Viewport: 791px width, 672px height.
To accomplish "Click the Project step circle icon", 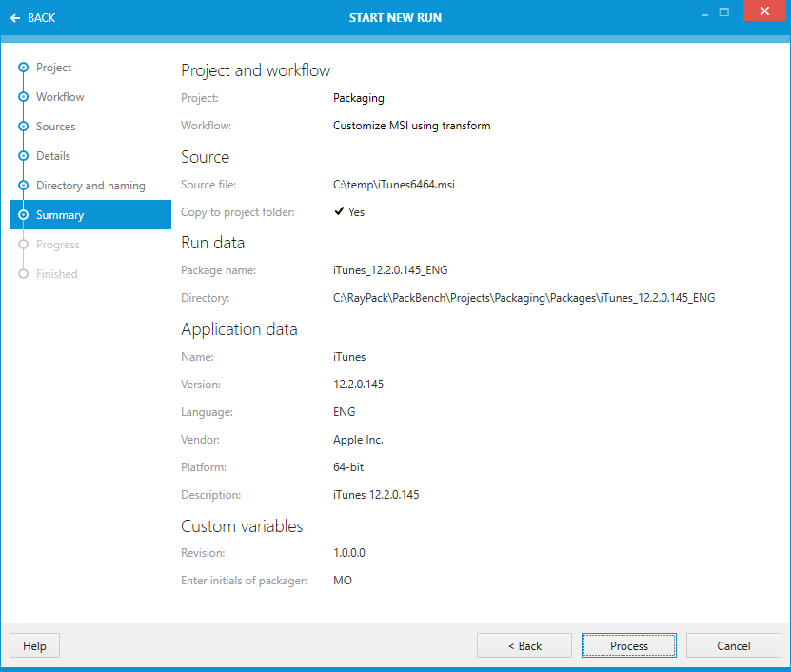I will click(x=23, y=68).
